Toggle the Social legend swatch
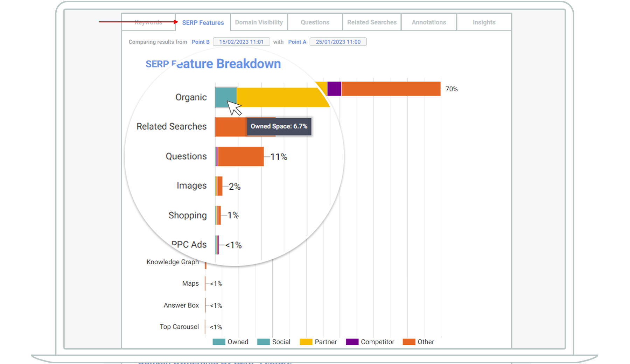 coord(264,342)
